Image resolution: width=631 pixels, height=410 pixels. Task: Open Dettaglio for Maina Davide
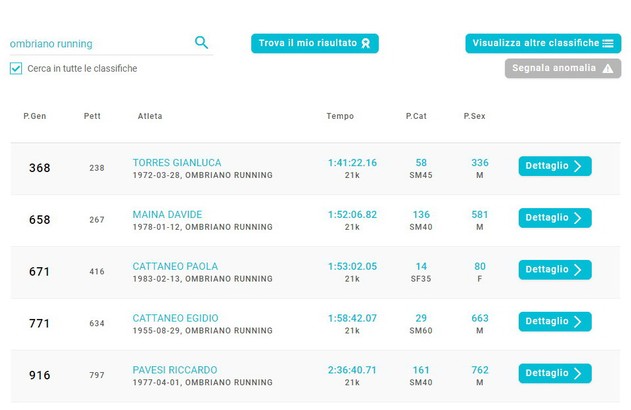[555, 218]
